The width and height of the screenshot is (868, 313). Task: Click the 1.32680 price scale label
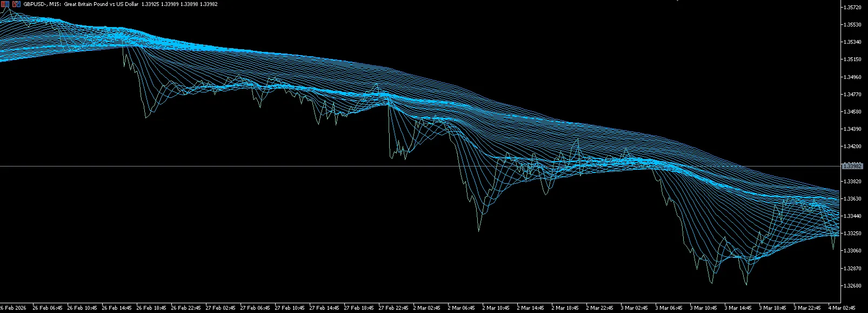pos(852,285)
